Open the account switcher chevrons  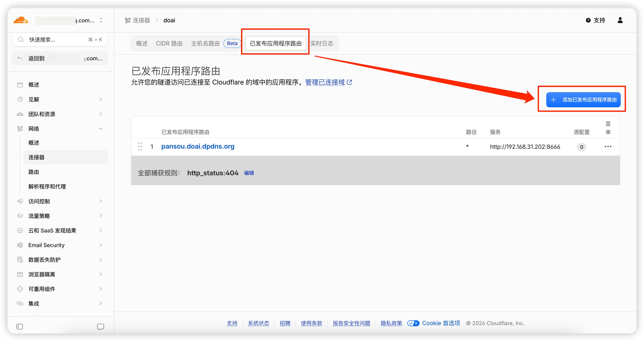[x=101, y=20]
